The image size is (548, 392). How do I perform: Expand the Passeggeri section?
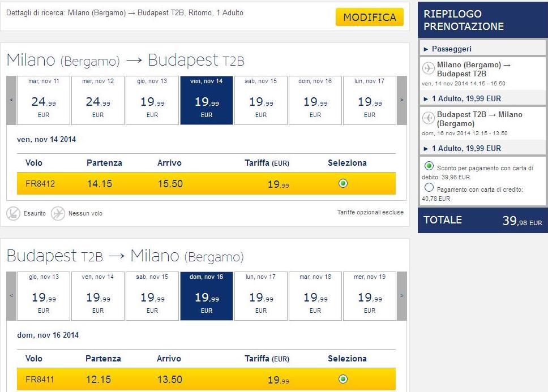coord(451,49)
